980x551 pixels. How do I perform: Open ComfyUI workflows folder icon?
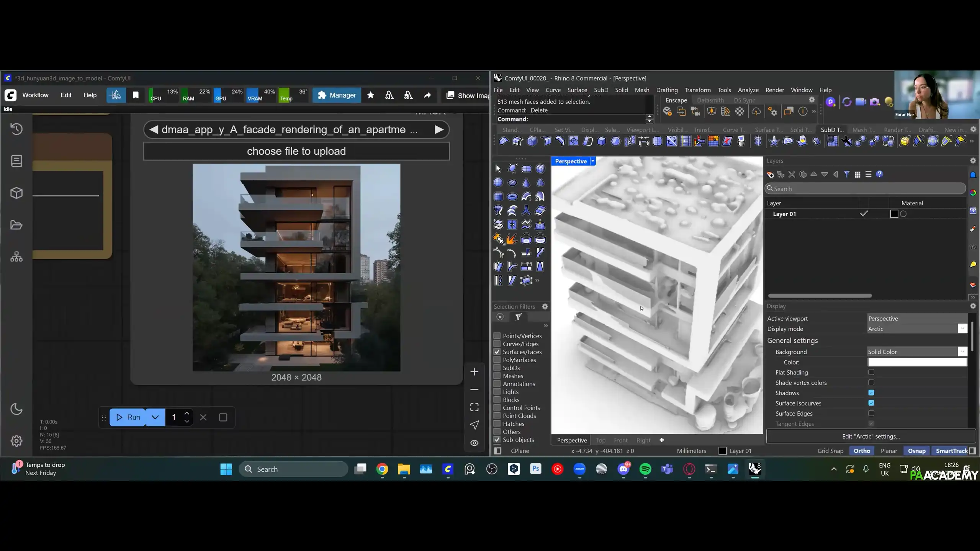click(16, 225)
